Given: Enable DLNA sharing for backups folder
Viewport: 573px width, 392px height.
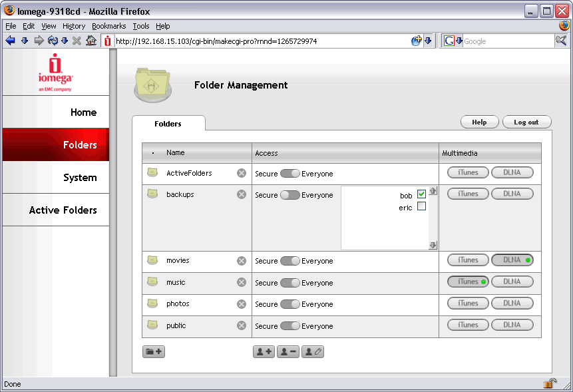Looking at the screenshot, I should point(512,194).
